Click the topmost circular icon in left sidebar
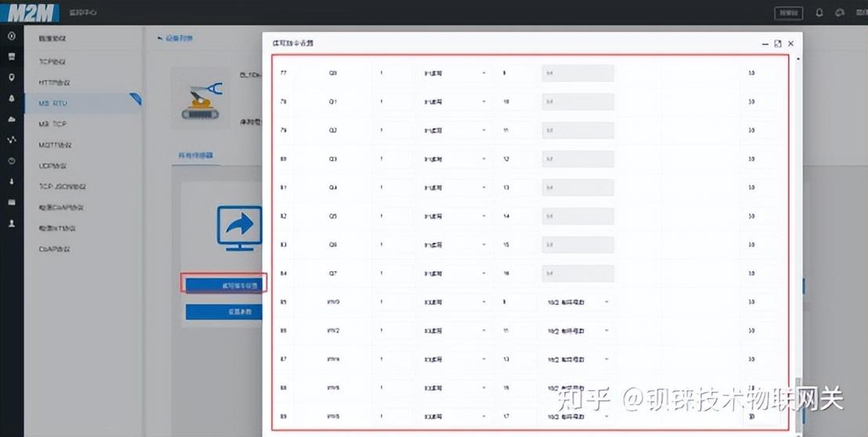 [12, 36]
